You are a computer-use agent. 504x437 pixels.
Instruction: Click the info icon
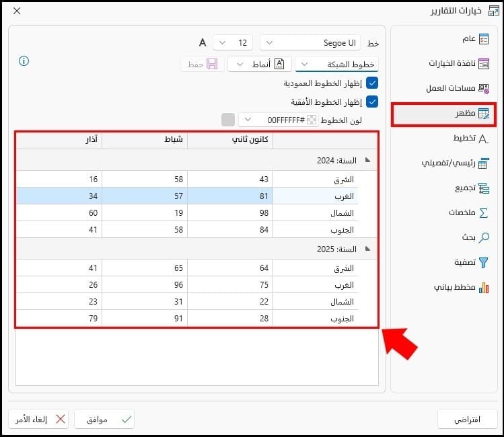24,61
